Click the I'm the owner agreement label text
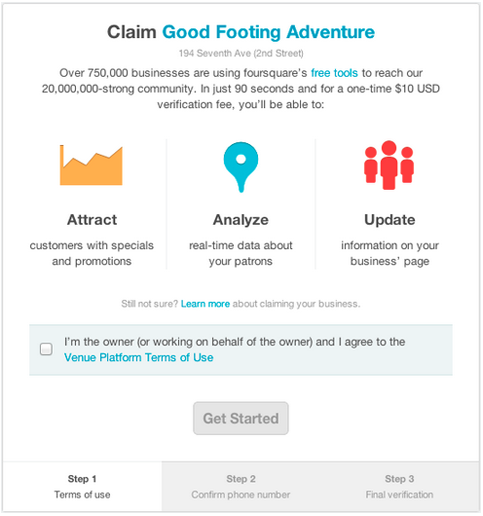 (x=234, y=349)
